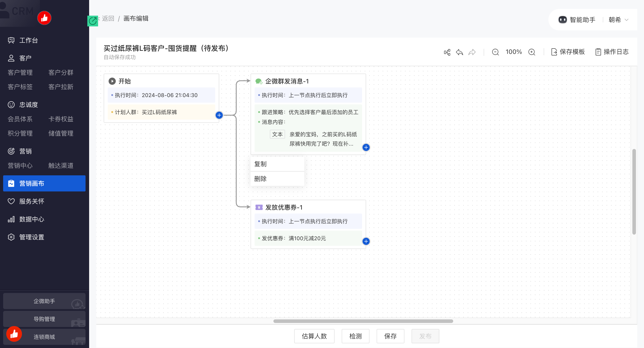Screen dimensions: 644x348
Task: Switch to 企微助手 at the bottom
Action: (x=44, y=301)
